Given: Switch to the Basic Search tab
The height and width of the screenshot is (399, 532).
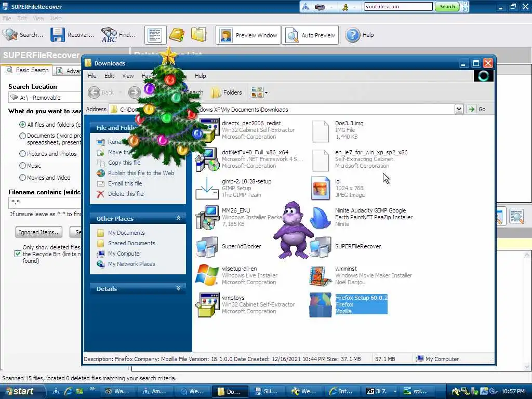Looking at the screenshot, I should click(28, 70).
